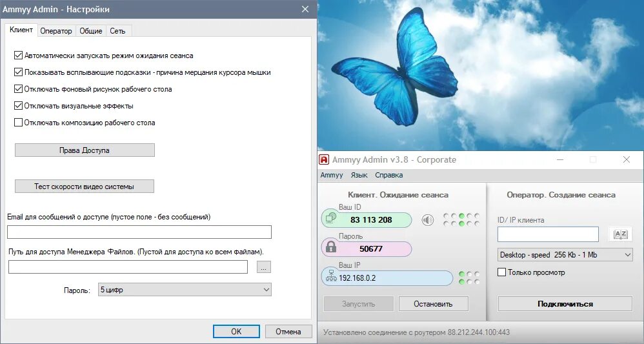The image size is (644, 344).
Task: Click router connection status bar text
Action: click(x=416, y=332)
